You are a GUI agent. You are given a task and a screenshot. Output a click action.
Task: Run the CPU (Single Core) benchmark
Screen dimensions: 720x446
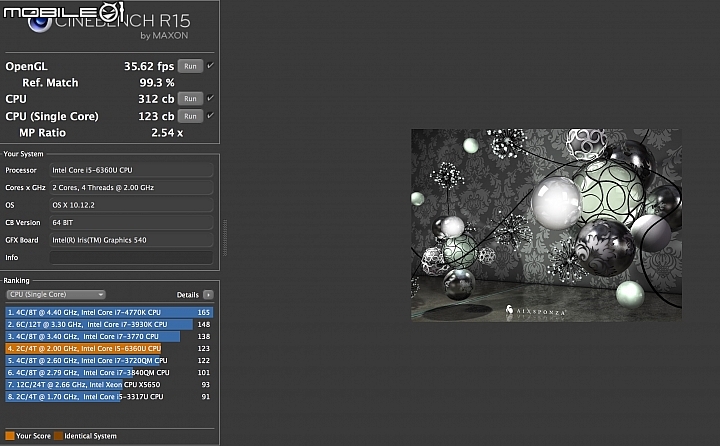coord(190,116)
